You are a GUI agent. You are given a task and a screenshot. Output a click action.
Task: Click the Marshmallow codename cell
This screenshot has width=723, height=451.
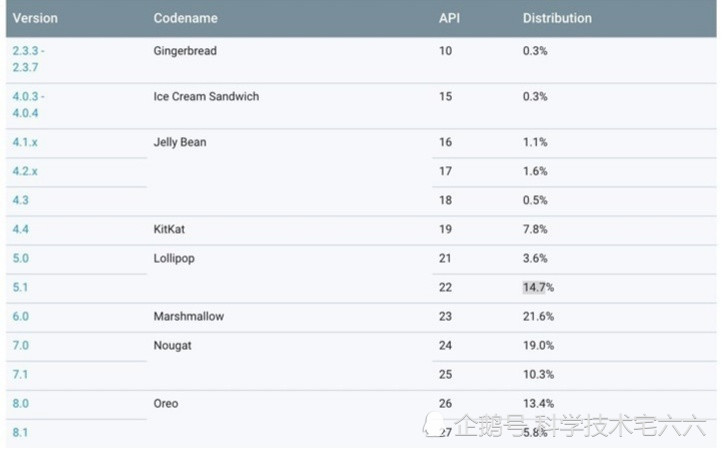click(x=188, y=316)
